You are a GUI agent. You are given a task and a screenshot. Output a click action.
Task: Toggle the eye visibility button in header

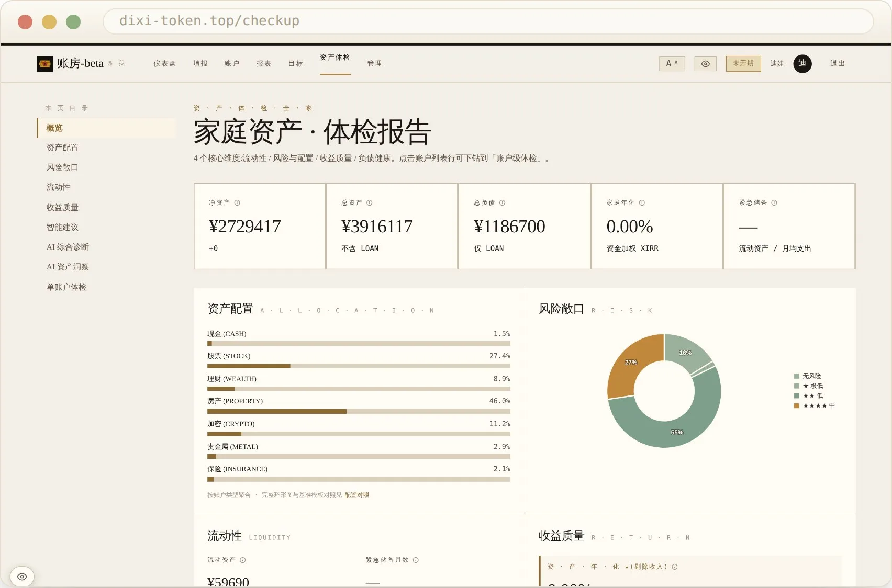click(x=706, y=64)
